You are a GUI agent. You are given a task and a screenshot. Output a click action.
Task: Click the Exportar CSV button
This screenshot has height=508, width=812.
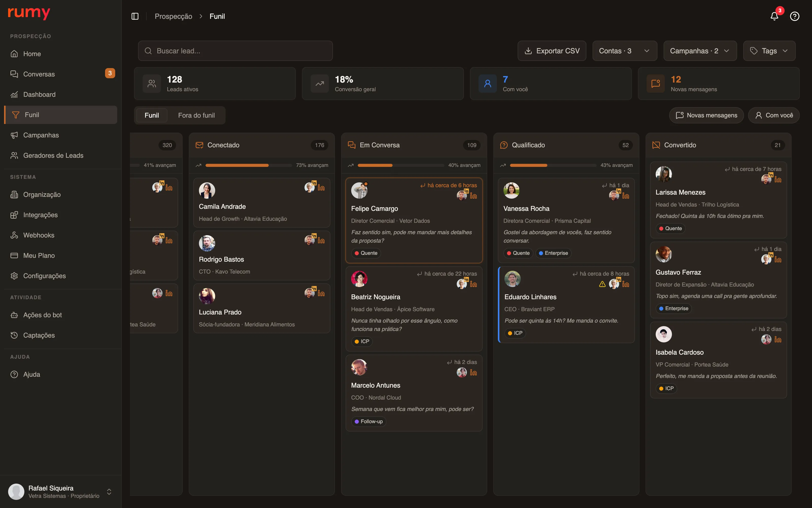[x=552, y=51]
